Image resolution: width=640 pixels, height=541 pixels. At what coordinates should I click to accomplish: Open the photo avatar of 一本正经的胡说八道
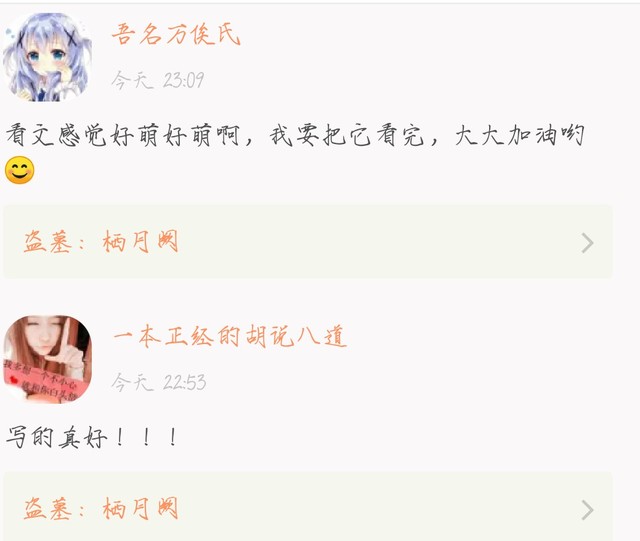[47, 359]
